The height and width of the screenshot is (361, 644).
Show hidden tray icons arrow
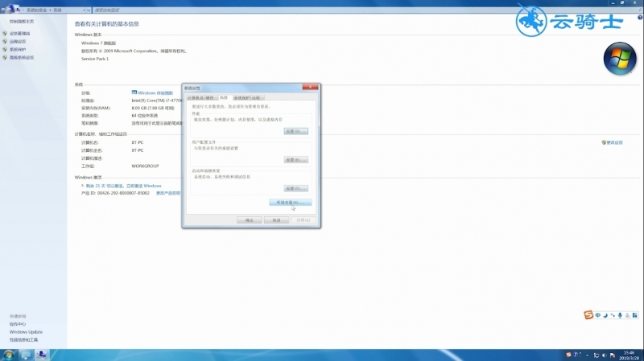pyautogui.click(x=588, y=355)
